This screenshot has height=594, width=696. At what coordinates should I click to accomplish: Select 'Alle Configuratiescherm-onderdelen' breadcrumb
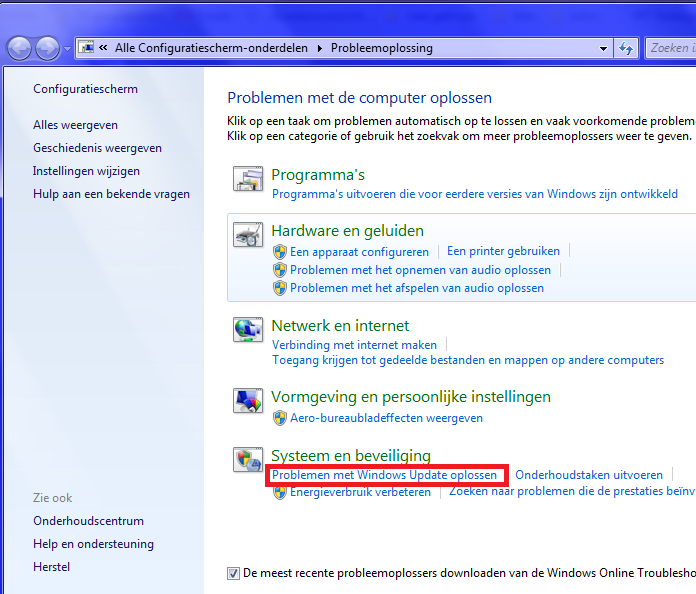click(211, 48)
